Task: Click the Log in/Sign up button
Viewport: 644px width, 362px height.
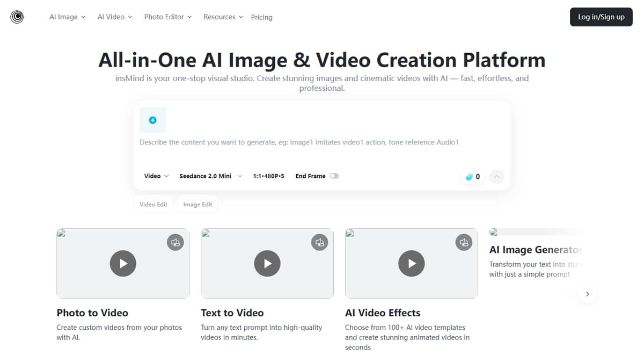Action: 601,17
